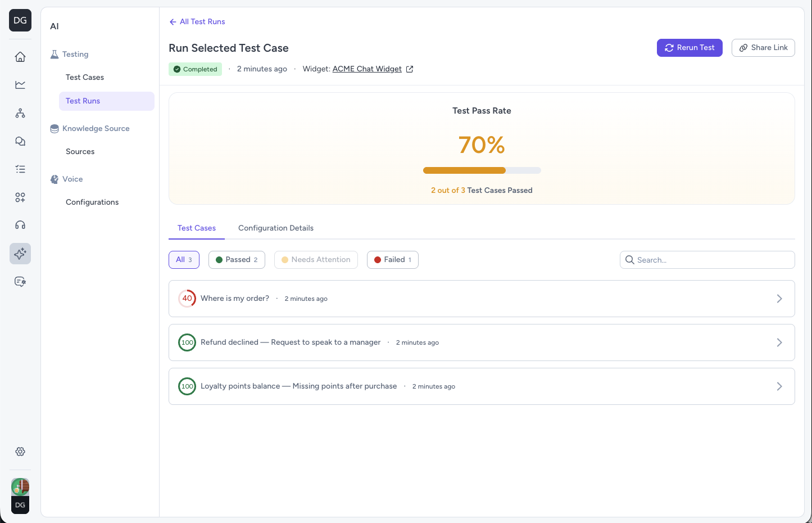Viewport: 812px width, 523px height.
Task: Click the 70% pass rate value
Action: tap(482, 145)
